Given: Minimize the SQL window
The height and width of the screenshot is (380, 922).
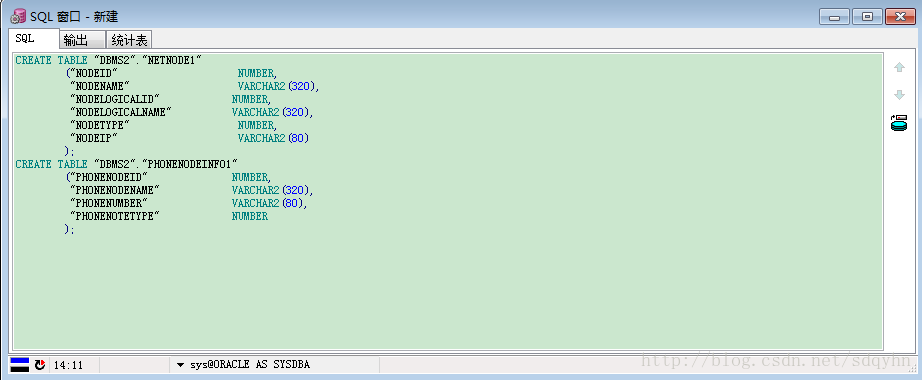Looking at the screenshot, I should pos(834,16).
